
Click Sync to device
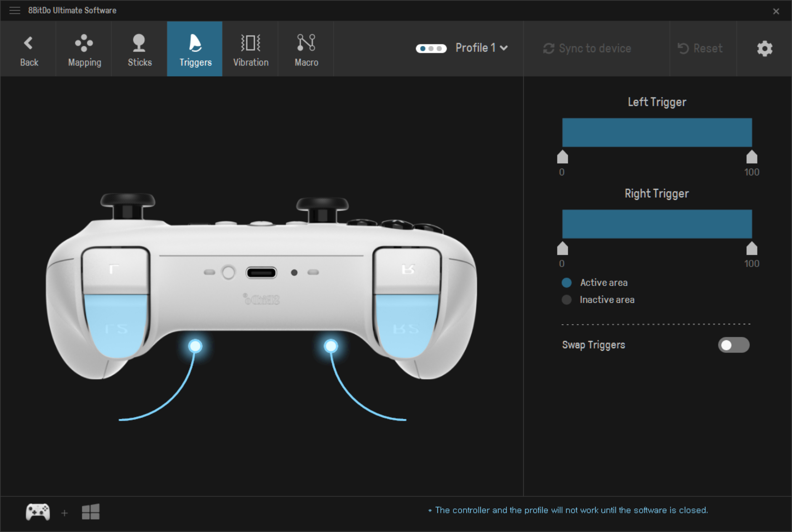(x=587, y=48)
